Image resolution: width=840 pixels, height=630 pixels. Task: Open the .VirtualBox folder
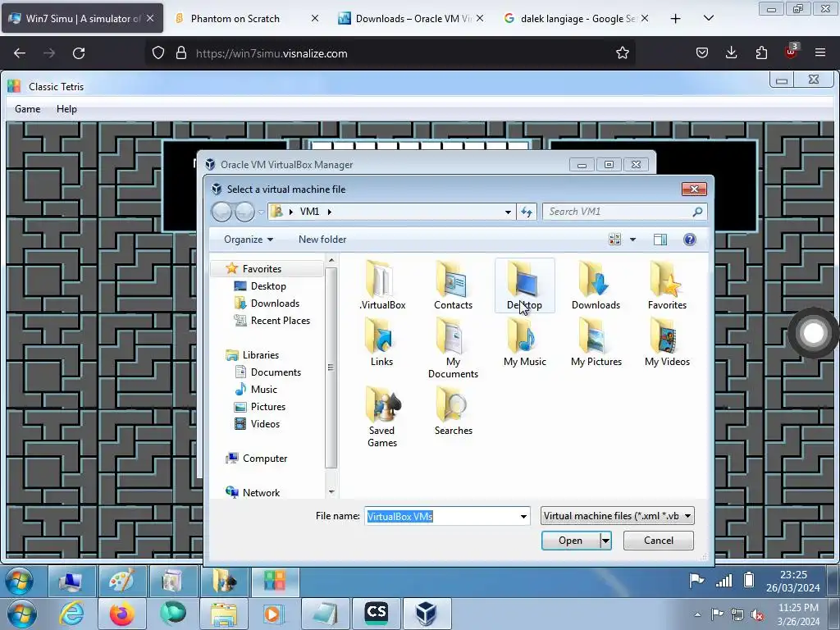point(382,285)
